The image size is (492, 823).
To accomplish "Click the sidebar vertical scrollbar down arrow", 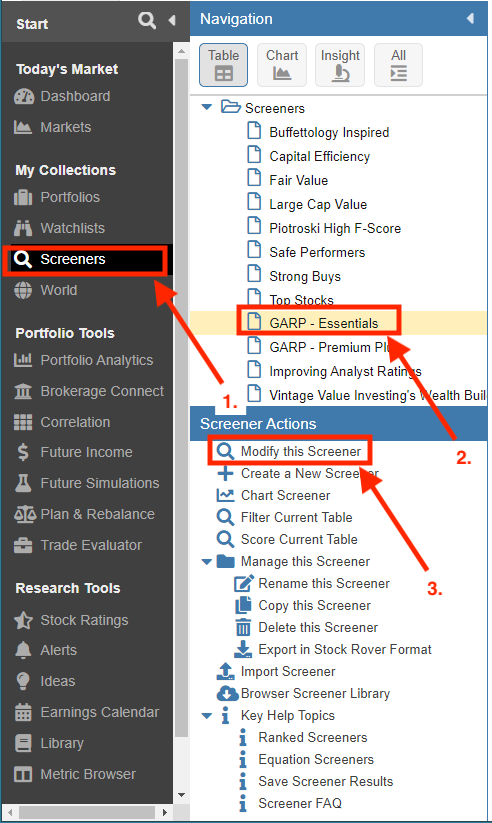I will click(x=181, y=795).
